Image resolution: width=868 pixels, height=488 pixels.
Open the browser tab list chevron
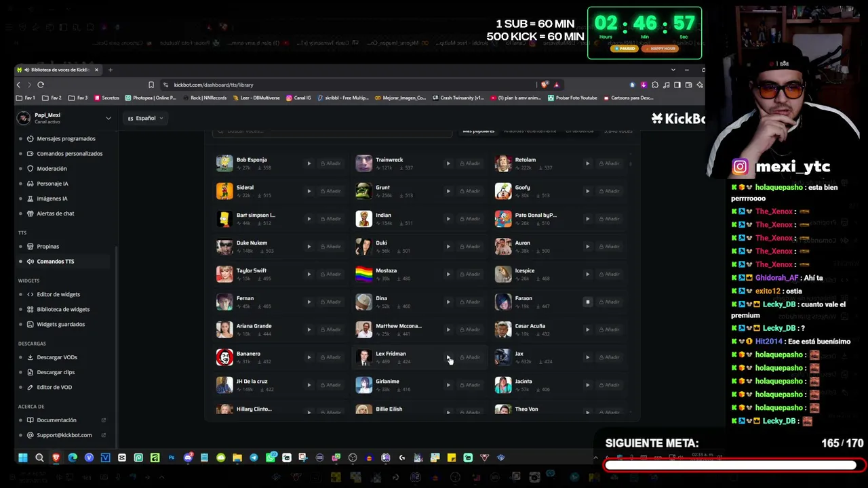[x=673, y=70]
